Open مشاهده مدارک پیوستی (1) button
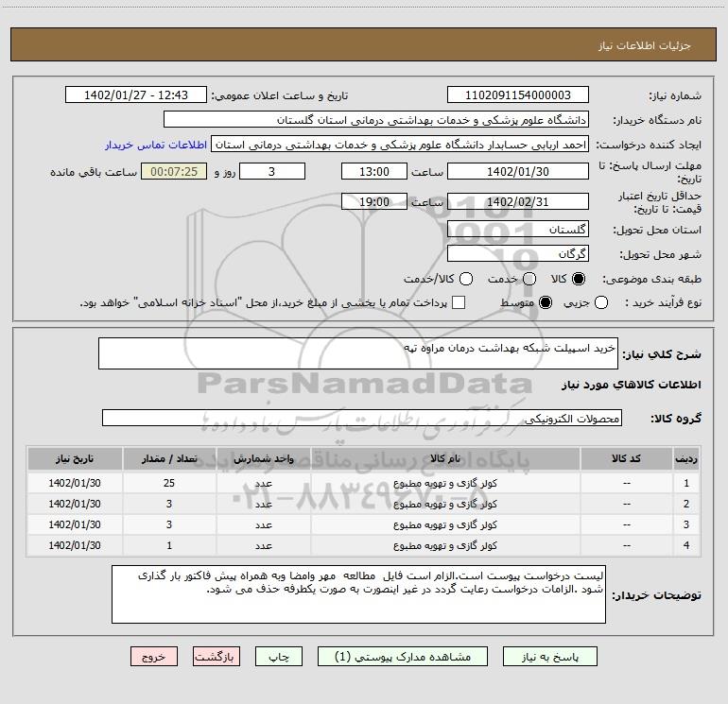 403,657
